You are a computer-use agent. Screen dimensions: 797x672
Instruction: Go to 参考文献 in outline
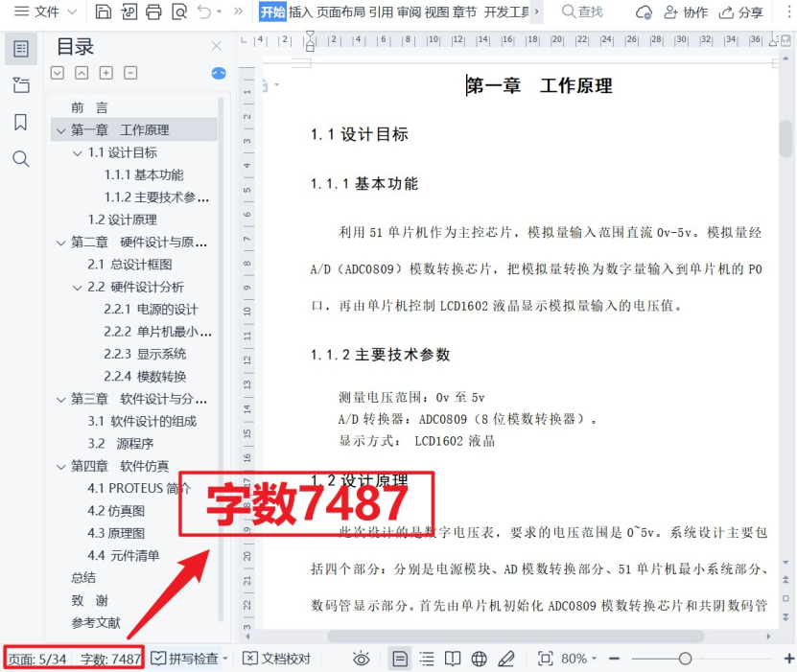point(96,623)
